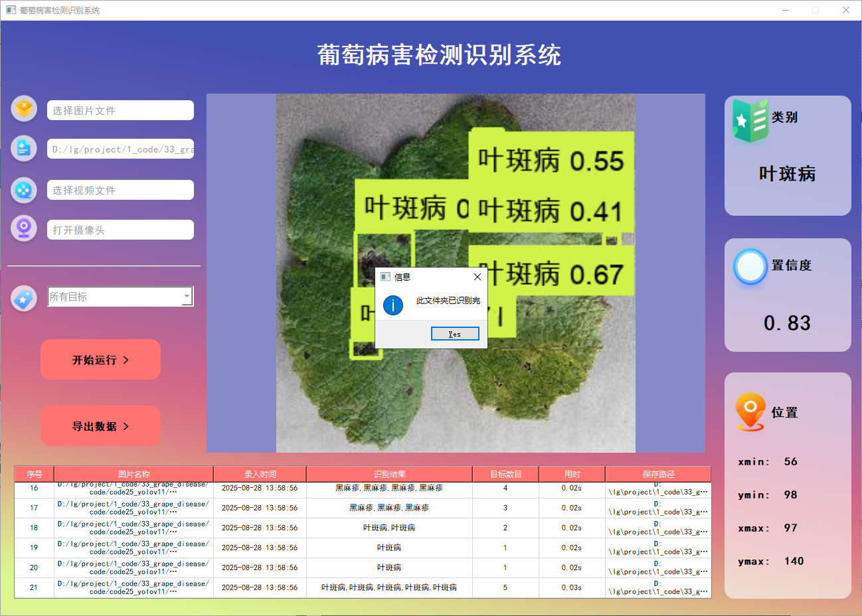
Task: Click row 18 target count 2
Action: click(x=505, y=528)
